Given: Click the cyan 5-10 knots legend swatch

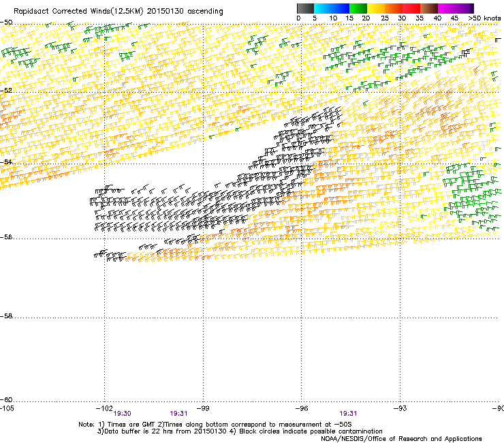Looking at the screenshot, I should click(323, 8).
